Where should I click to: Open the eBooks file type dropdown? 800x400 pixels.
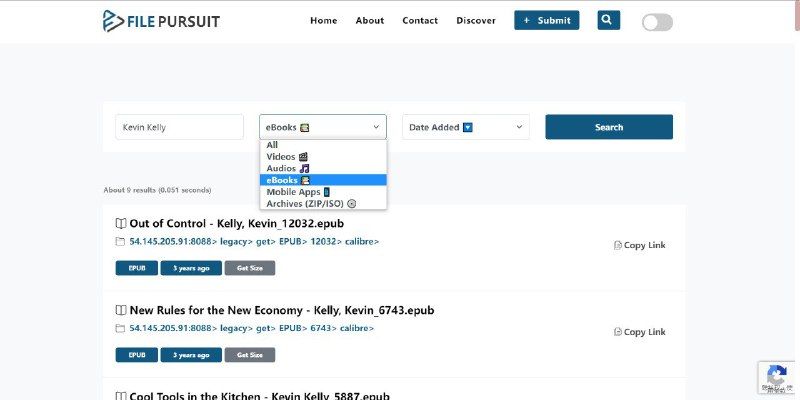tap(322, 127)
